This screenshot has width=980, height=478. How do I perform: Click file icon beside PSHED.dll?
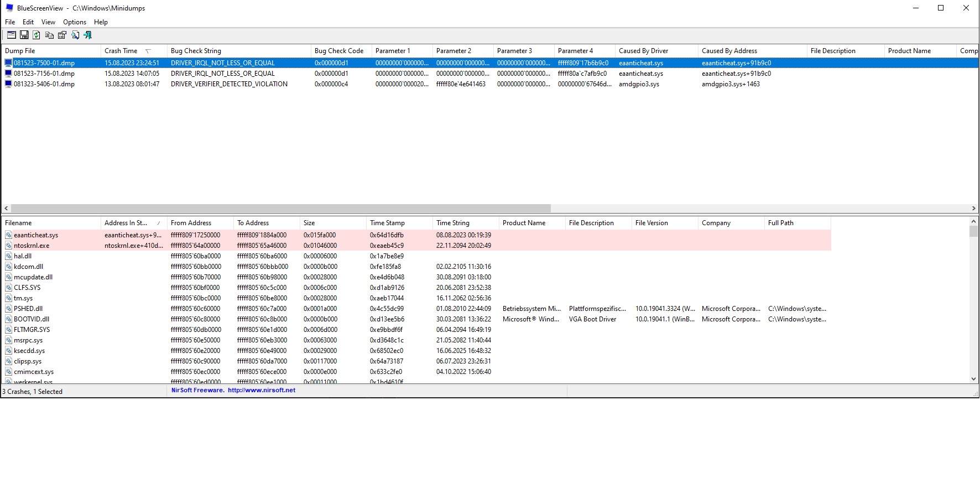(8, 309)
